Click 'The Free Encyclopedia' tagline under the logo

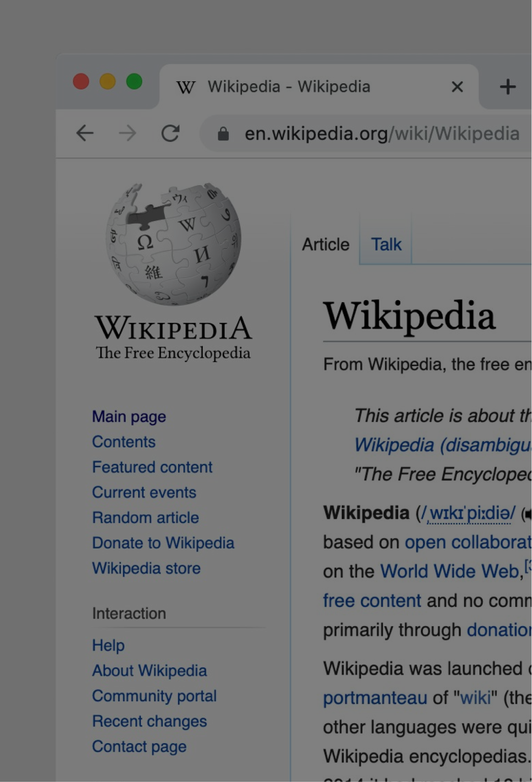173,353
